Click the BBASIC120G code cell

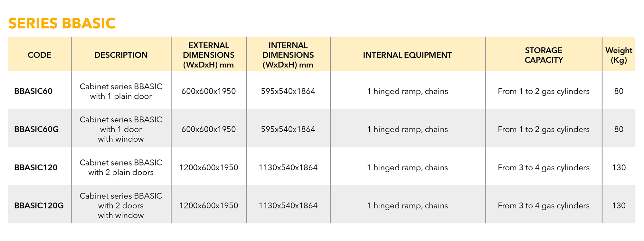pos(39,206)
